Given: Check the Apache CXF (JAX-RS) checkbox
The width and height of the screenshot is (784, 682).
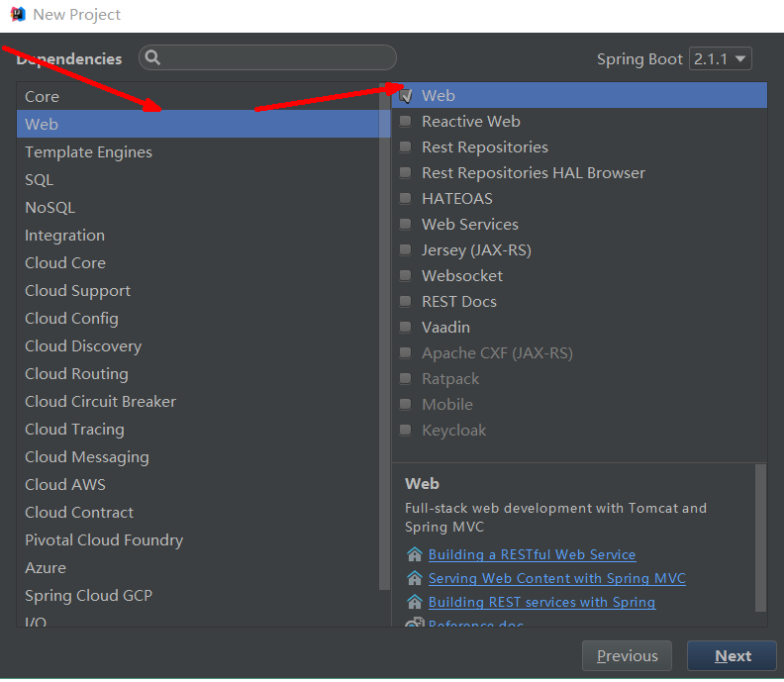Looking at the screenshot, I should [x=406, y=352].
